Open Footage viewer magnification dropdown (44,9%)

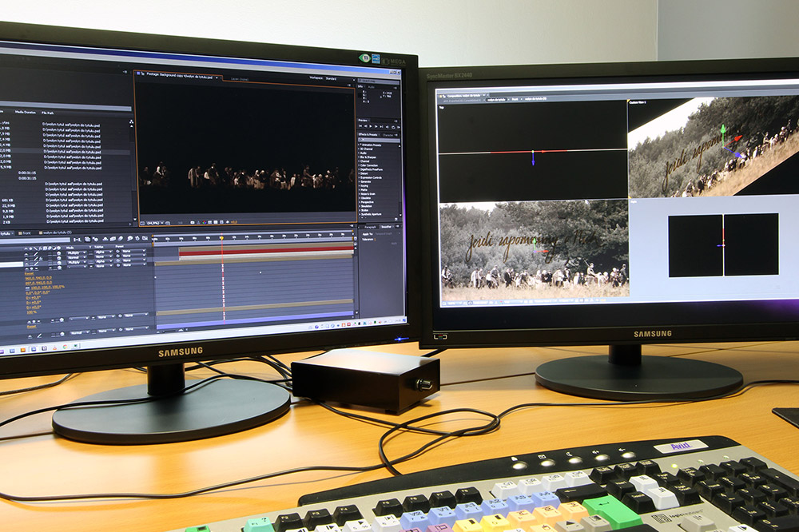154,223
